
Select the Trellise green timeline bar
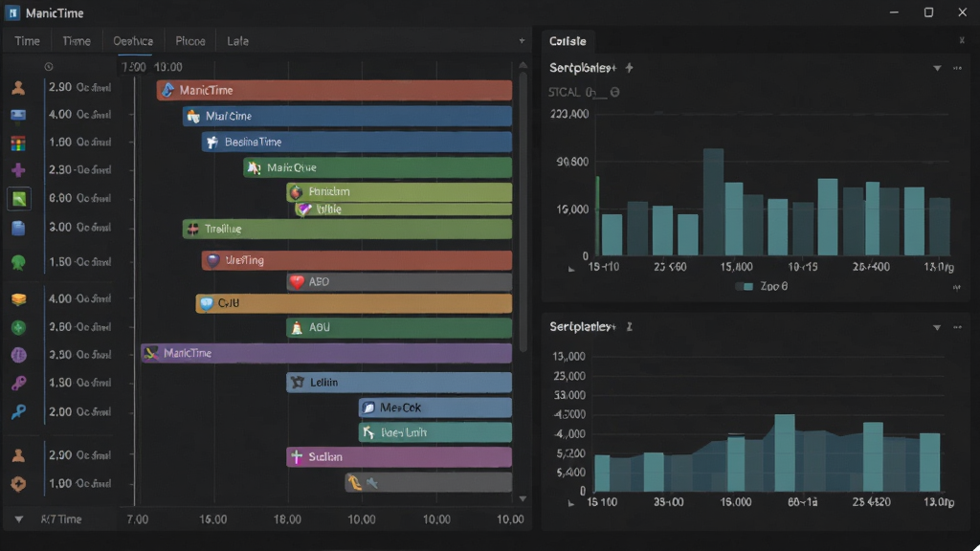(347, 229)
